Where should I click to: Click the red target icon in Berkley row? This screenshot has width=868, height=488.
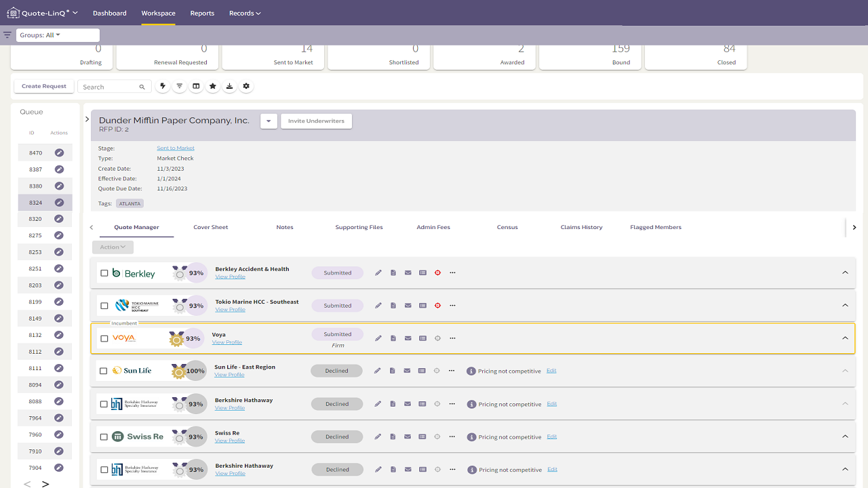(437, 272)
